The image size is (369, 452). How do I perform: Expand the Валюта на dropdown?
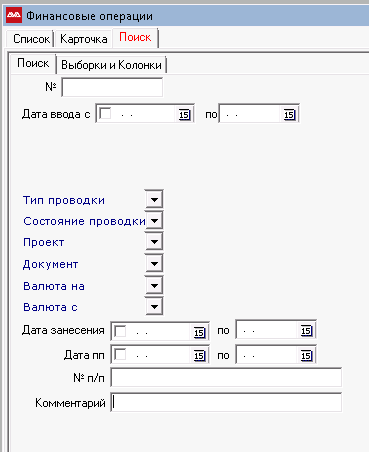(x=154, y=285)
